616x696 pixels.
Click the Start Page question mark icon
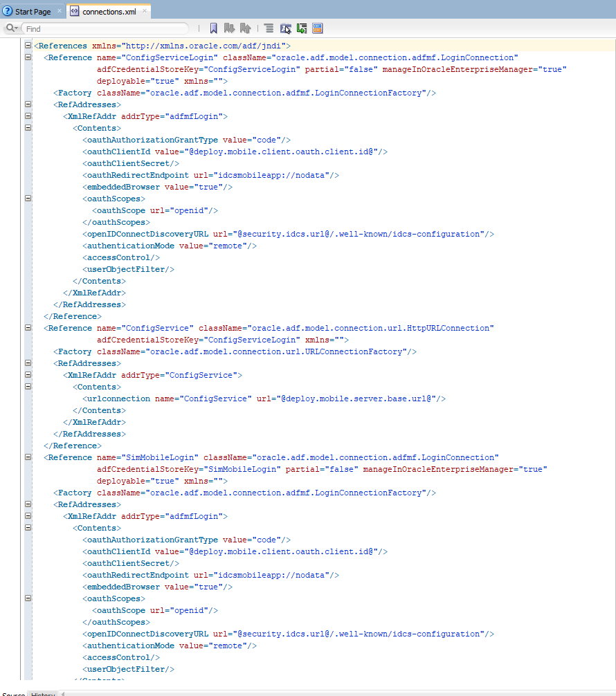pos(7,11)
